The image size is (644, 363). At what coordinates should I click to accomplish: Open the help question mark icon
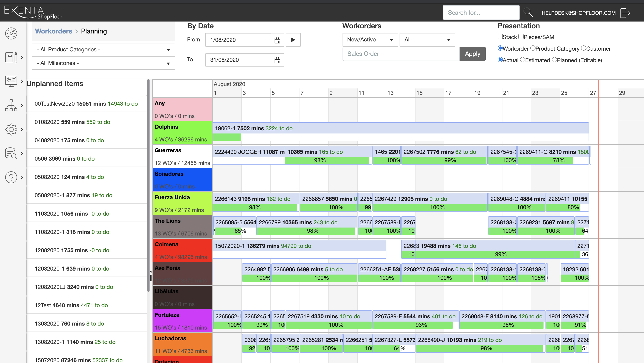pos(11,177)
